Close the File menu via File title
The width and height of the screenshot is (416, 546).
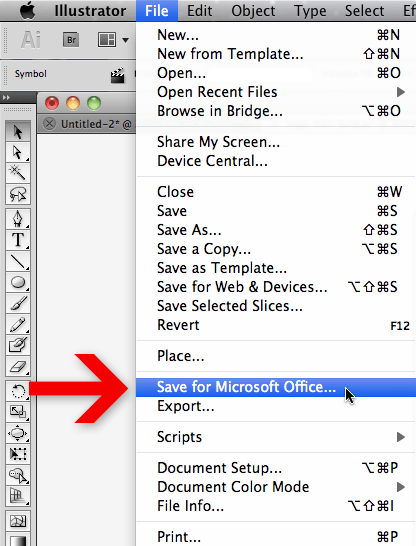pos(157,11)
